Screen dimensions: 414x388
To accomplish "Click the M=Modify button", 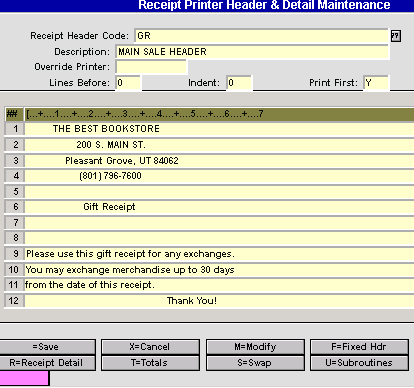I will pyautogui.click(x=255, y=347).
